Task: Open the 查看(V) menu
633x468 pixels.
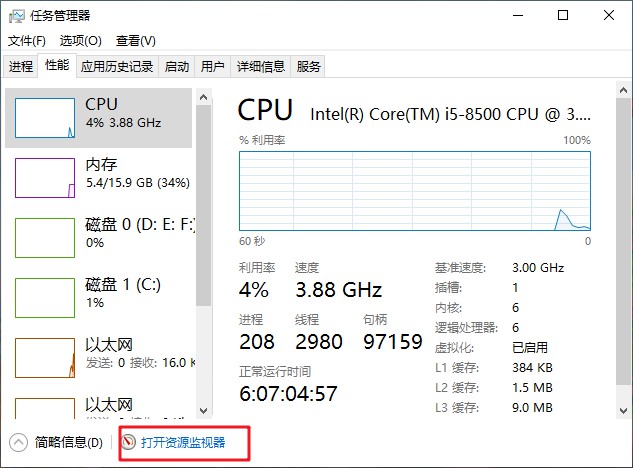Action: point(136,41)
